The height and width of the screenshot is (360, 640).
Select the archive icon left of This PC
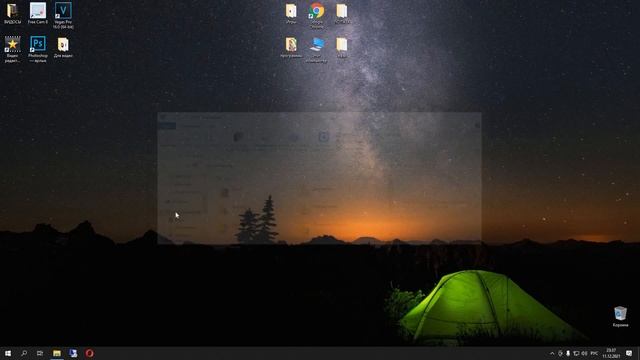tap(291, 47)
